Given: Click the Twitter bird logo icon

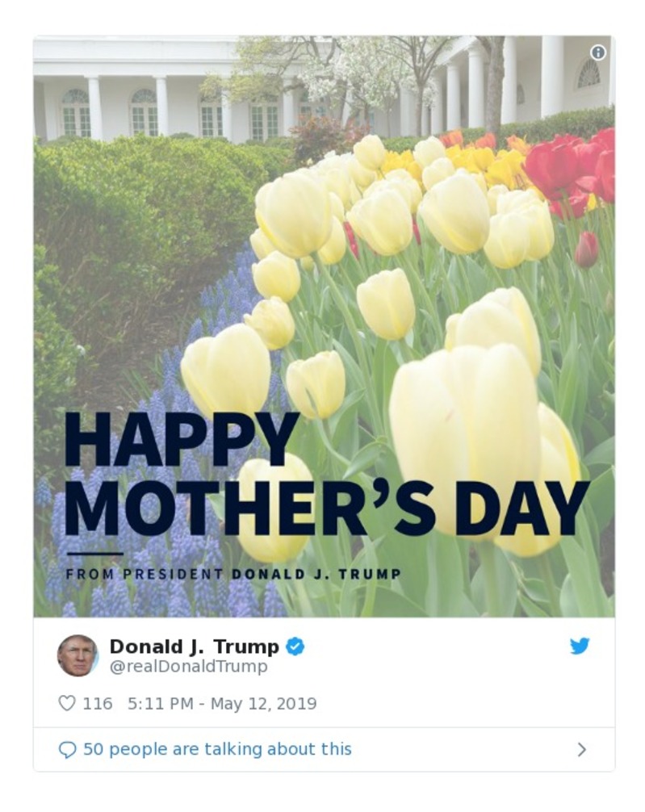Looking at the screenshot, I should point(580,645).
